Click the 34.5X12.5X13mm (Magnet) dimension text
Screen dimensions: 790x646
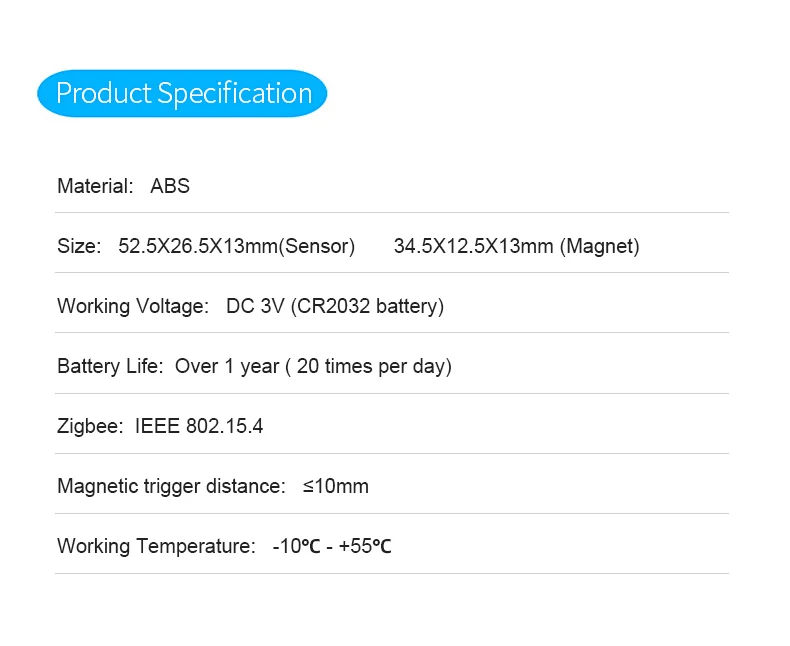(x=516, y=246)
